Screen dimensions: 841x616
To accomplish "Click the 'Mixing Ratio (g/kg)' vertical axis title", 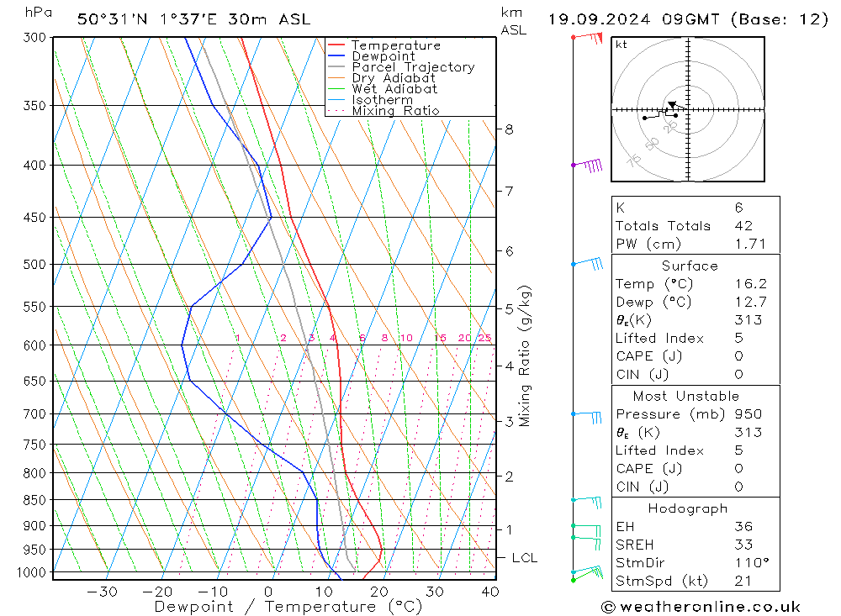I will pyautogui.click(x=525, y=356).
